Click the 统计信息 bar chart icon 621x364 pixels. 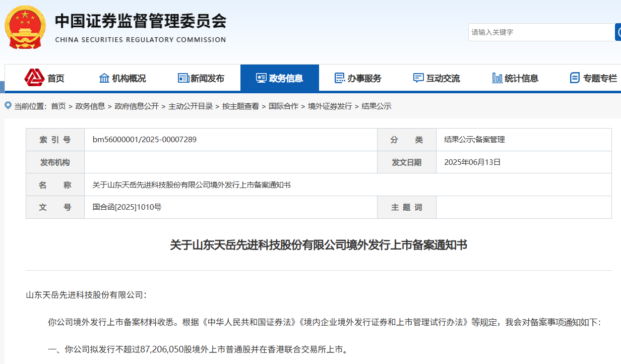[497, 78]
